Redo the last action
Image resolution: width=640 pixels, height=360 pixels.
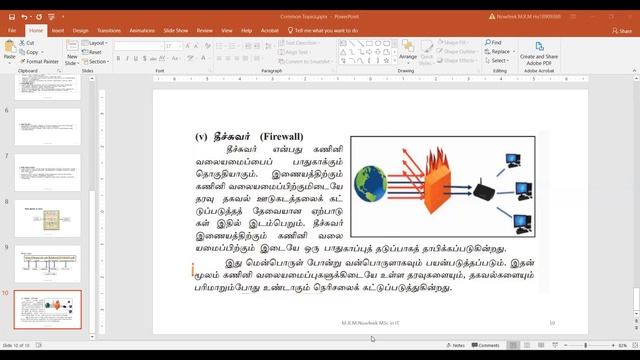(39, 17)
